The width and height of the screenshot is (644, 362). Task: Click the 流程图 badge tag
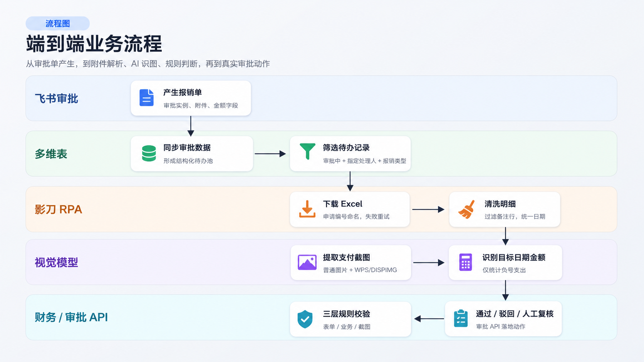pyautogui.click(x=58, y=23)
